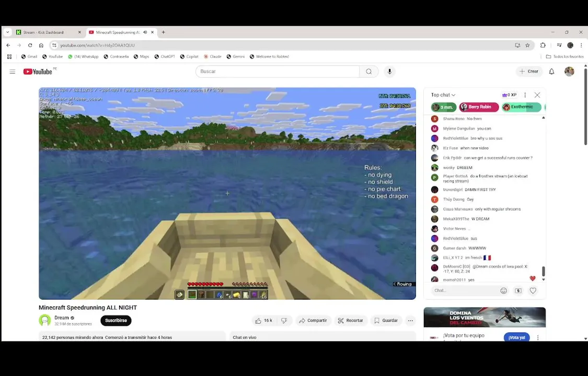This screenshot has height=376, width=588.
Task: Open Chrome profile avatar
Action: coord(570,45)
